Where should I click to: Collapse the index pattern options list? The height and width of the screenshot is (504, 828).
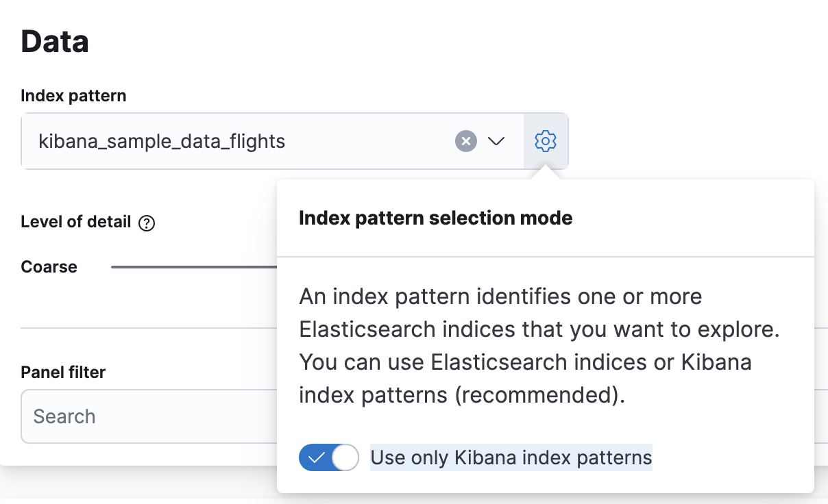[x=496, y=141]
